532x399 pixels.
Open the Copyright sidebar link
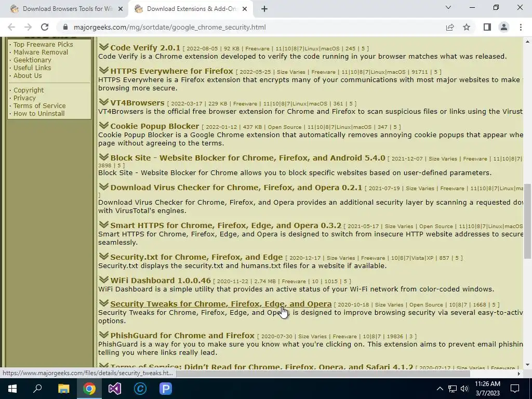[x=29, y=90]
